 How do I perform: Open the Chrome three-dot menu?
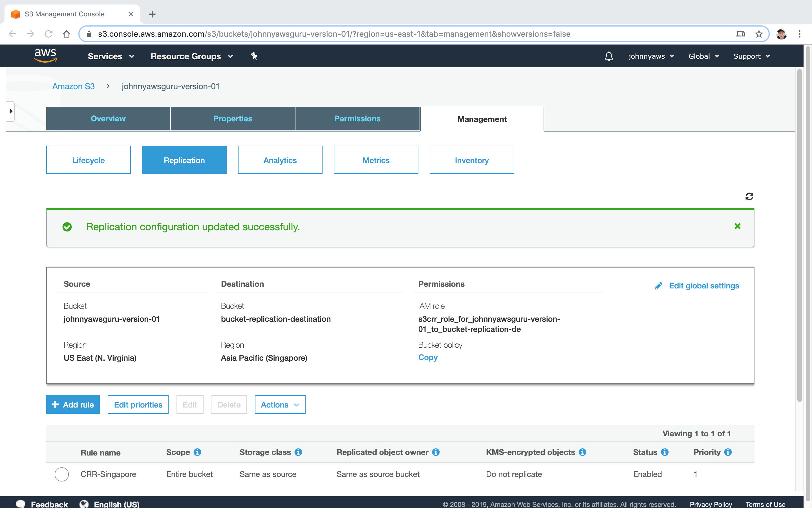point(800,34)
